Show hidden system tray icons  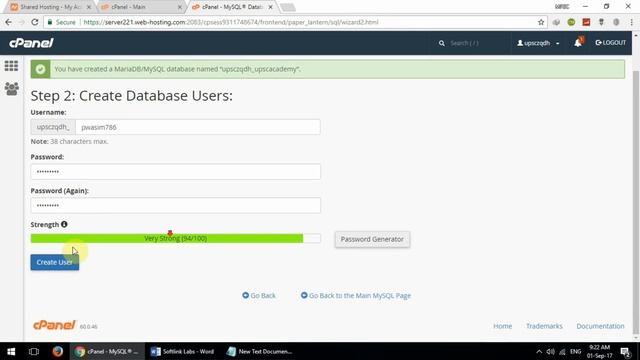click(x=539, y=351)
